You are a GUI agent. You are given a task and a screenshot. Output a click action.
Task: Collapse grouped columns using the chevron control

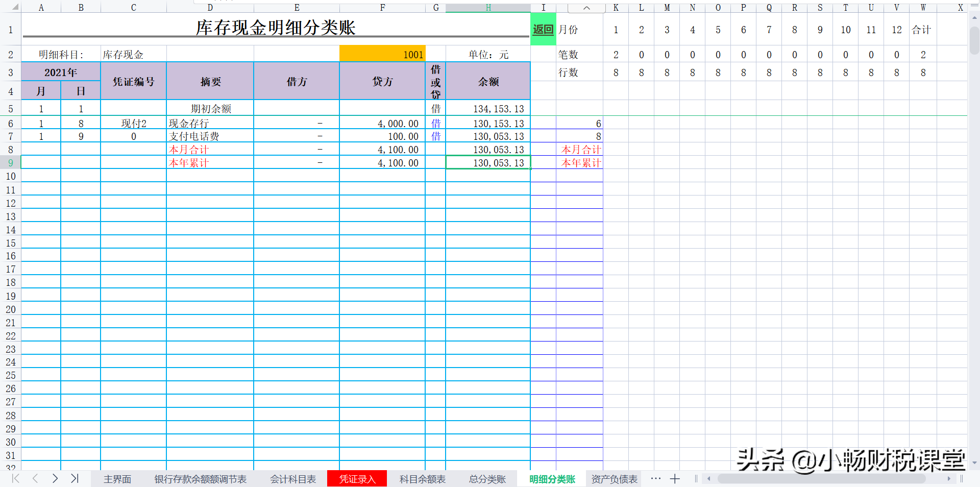[x=586, y=8]
